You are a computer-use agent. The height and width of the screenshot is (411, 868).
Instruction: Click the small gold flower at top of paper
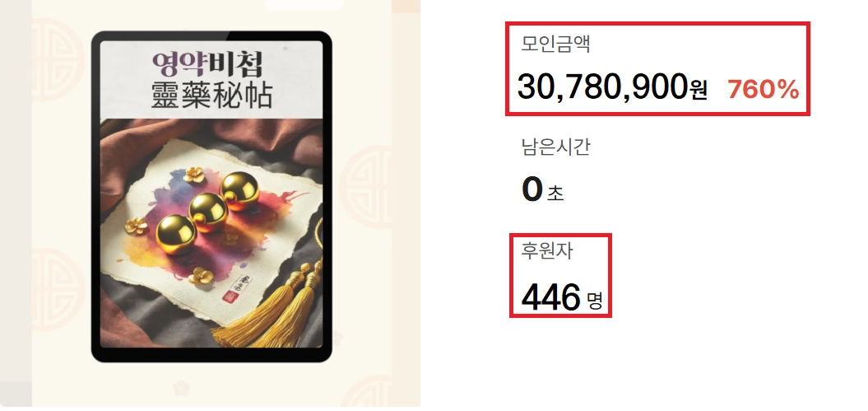194,175
